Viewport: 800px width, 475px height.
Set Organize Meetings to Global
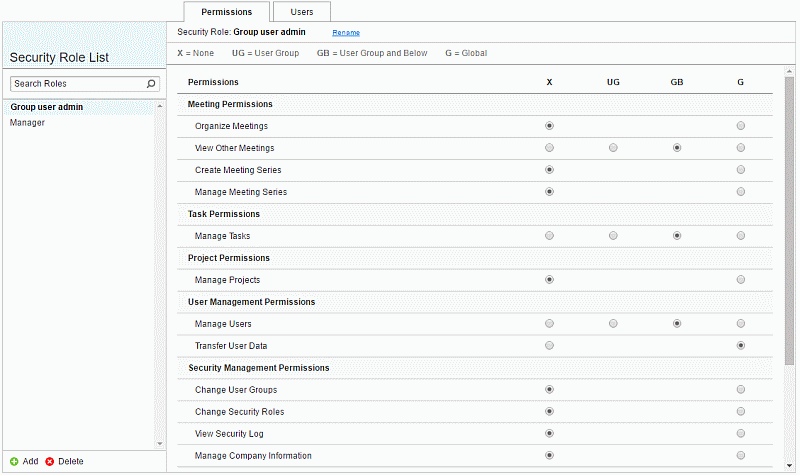740,126
